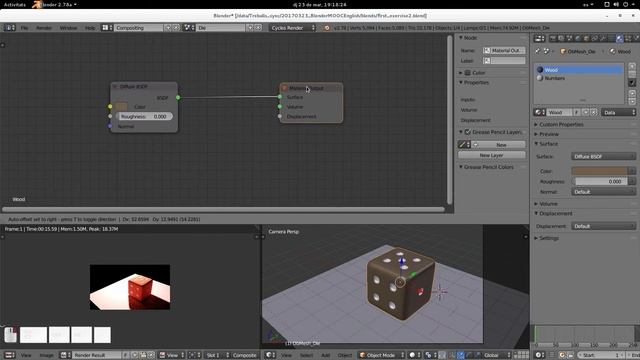This screenshot has width=640, height=360.
Task: Add new screen layout plus icon
Action: coord(168,28)
